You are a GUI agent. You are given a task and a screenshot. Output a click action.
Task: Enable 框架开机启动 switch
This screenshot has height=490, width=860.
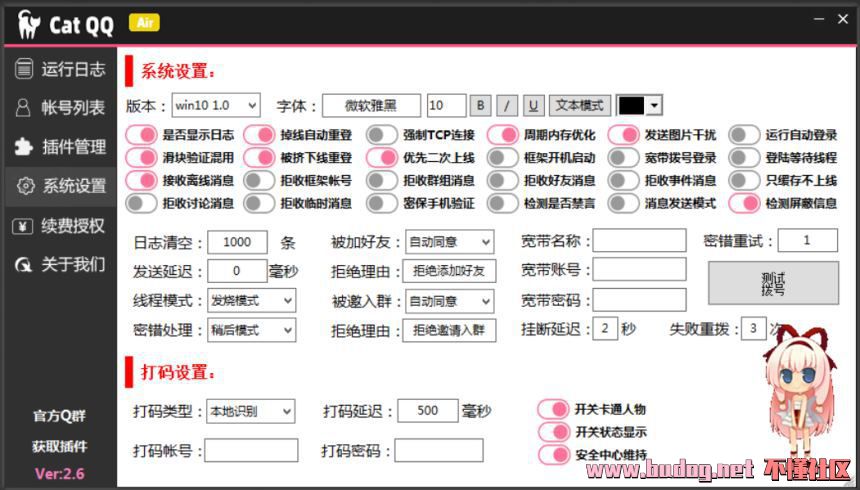click(502, 158)
